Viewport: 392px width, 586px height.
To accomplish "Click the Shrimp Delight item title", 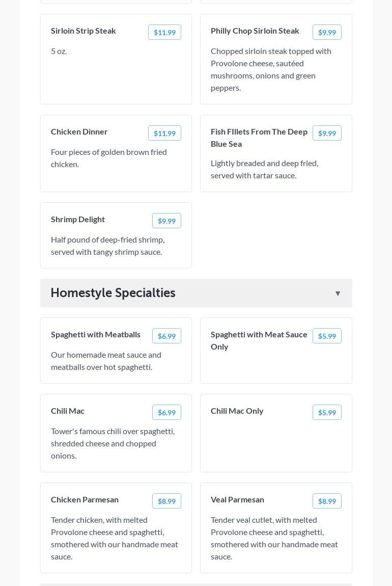I will [x=78, y=220].
